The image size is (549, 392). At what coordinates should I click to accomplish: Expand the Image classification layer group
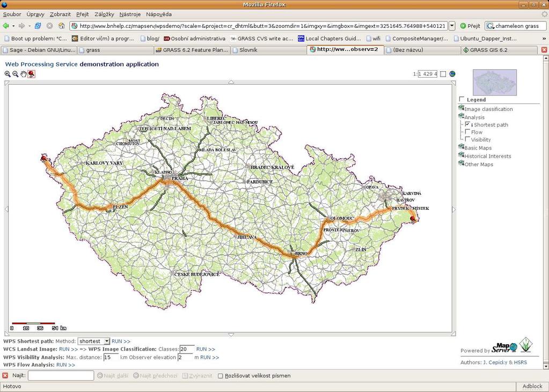point(462,108)
